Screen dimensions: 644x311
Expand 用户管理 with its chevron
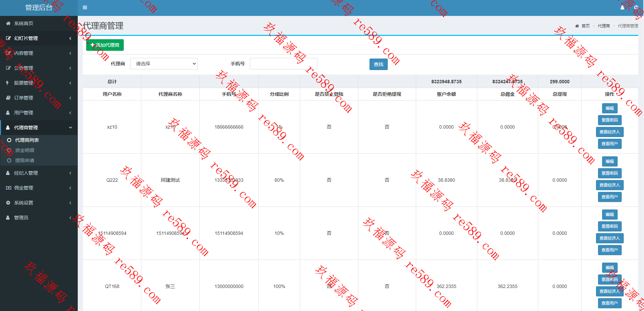[x=70, y=113]
